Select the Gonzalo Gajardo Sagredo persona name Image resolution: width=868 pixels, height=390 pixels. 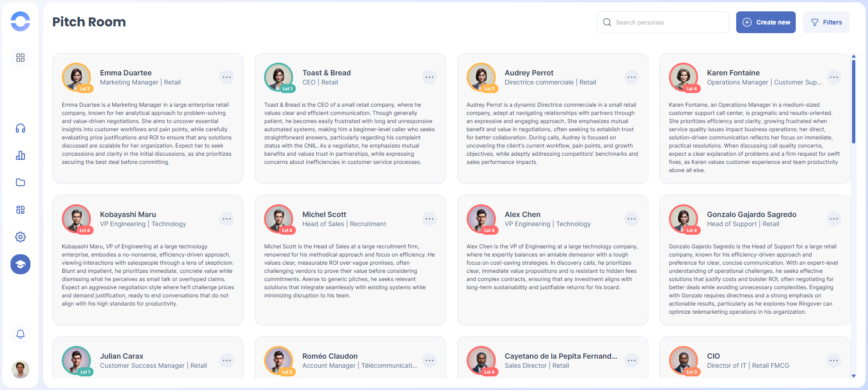click(752, 214)
